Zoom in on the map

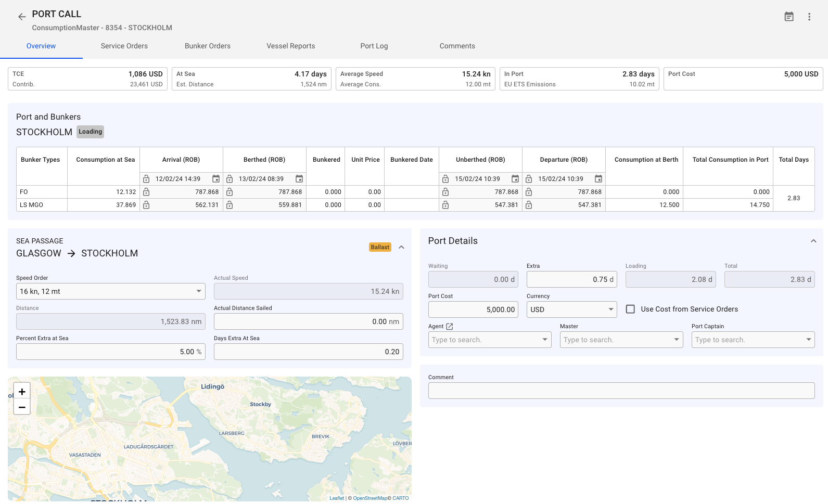22,392
